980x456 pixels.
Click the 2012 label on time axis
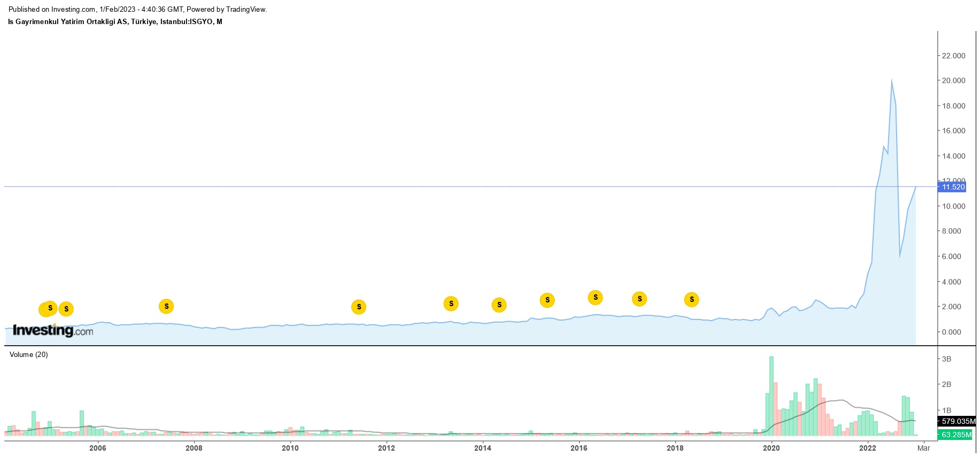[386, 448]
